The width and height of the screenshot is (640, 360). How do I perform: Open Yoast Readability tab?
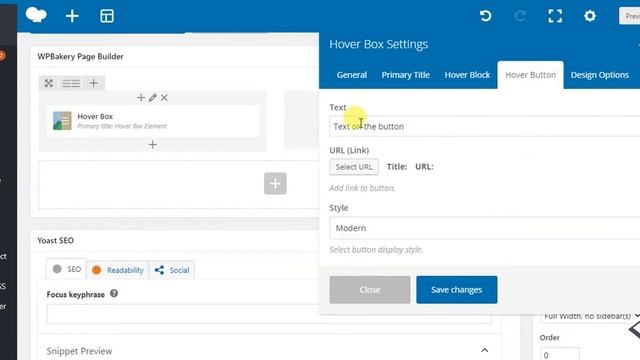(x=118, y=270)
